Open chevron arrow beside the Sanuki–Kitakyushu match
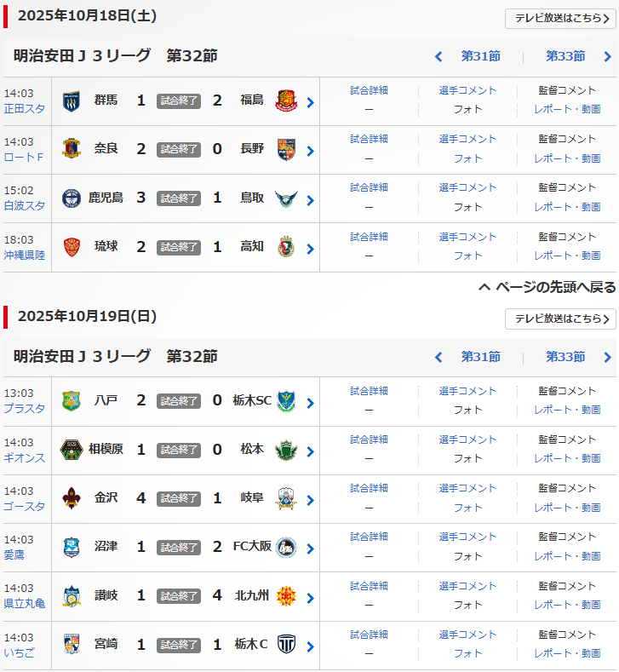The width and height of the screenshot is (619, 672). coord(311,597)
